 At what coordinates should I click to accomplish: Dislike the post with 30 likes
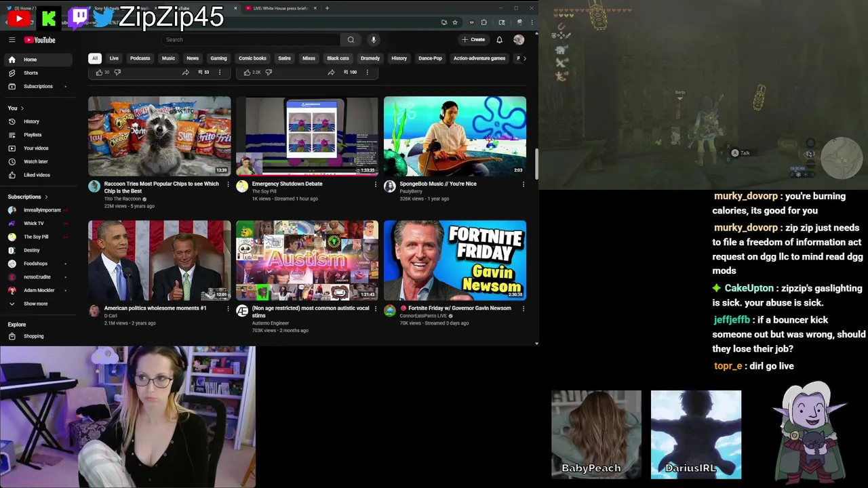click(x=117, y=72)
